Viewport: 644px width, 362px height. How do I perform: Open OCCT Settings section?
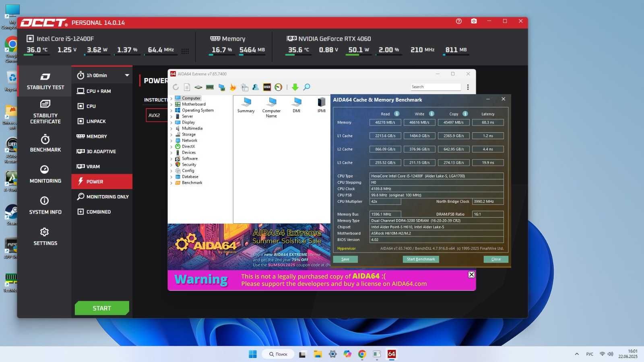tap(45, 237)
